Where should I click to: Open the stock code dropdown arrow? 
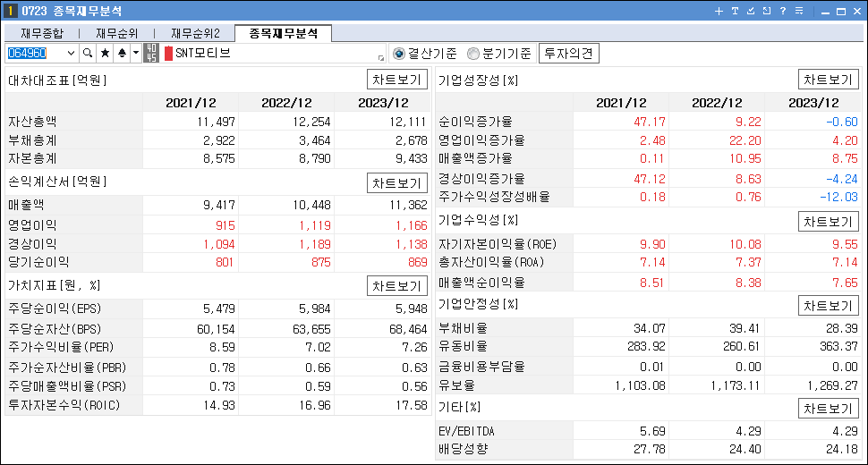click(x=71, y=53)
